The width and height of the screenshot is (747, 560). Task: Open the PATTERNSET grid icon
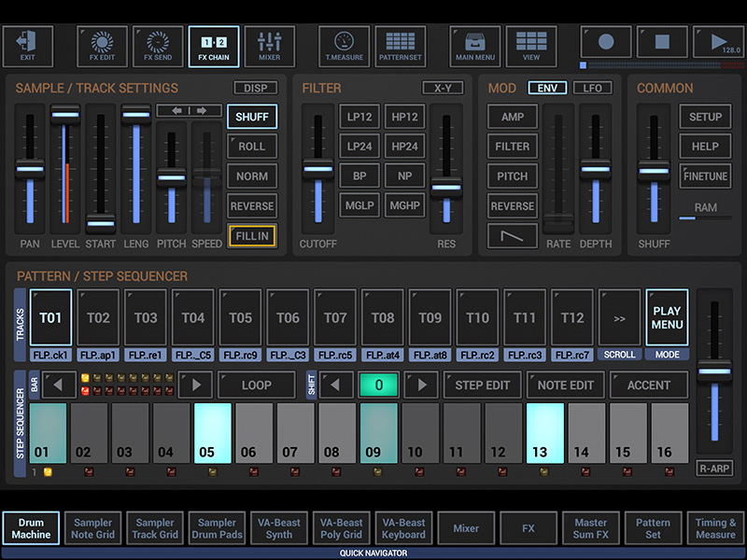pyautogui.click(x=401, y=46)
